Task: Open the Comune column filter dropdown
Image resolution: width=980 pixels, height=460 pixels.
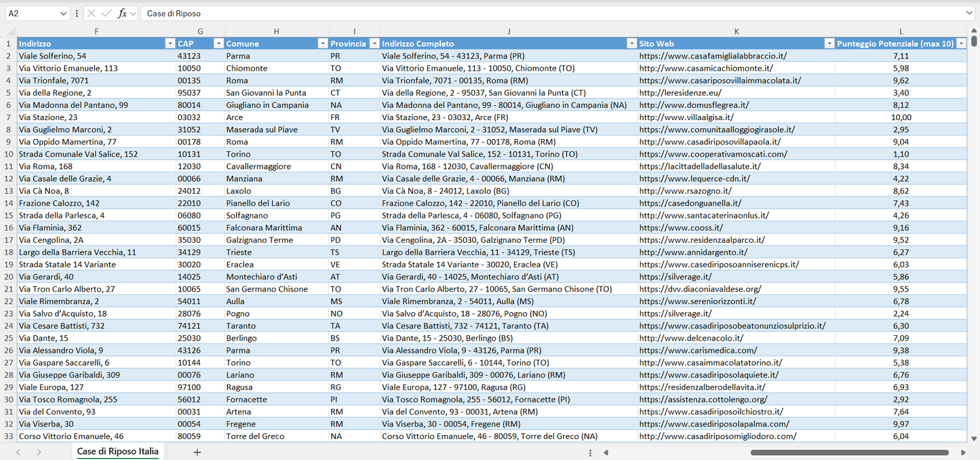Action: click(323, 43)
